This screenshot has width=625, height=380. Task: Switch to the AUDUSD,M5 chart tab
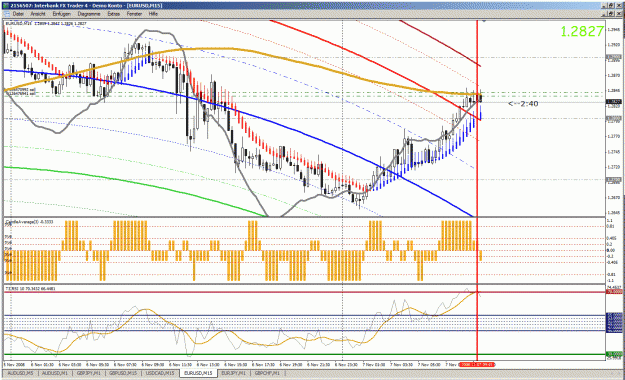point(20,373)
